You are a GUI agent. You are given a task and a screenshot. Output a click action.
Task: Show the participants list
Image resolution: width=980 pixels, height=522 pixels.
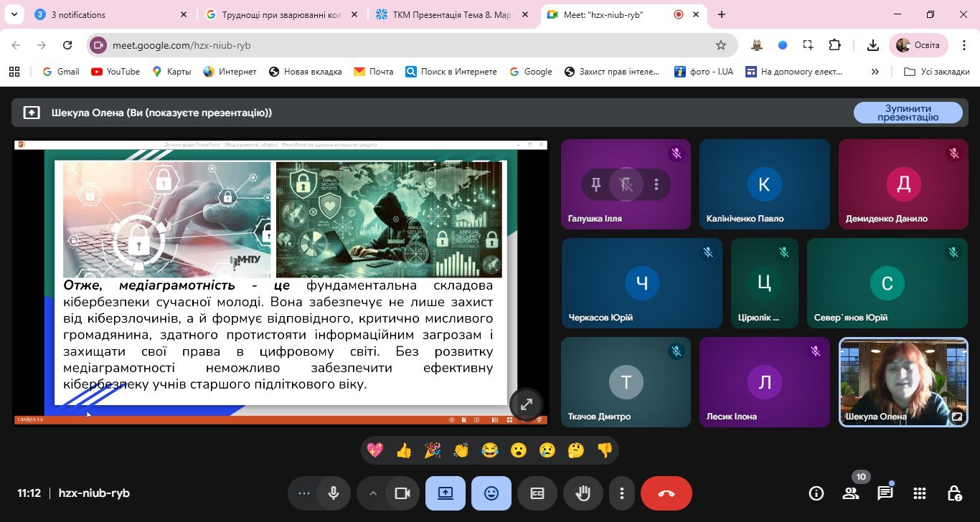[851, 493]
